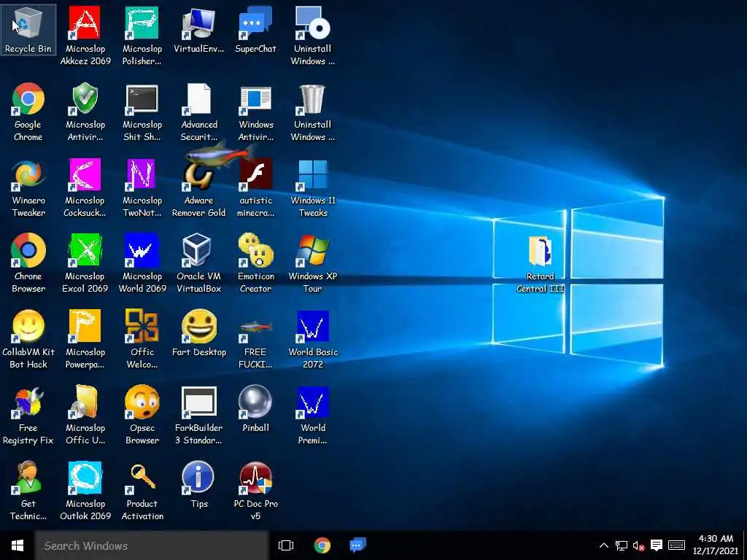
Task: Select Uninstall Windows icon with monitor and disc
Action: pos(312,36)
